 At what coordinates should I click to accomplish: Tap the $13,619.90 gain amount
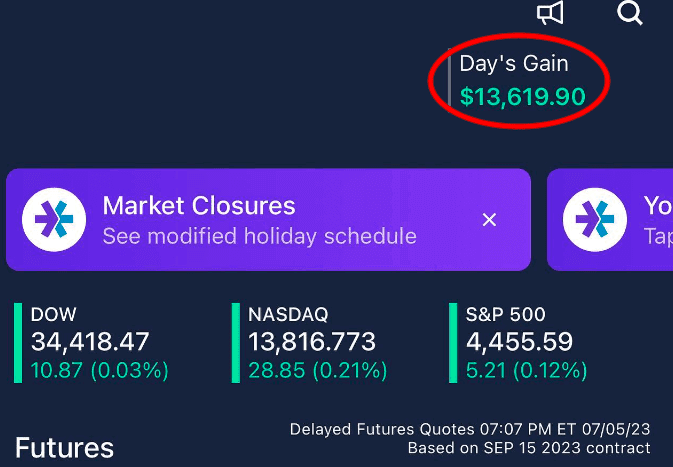[x=522, y=97]
